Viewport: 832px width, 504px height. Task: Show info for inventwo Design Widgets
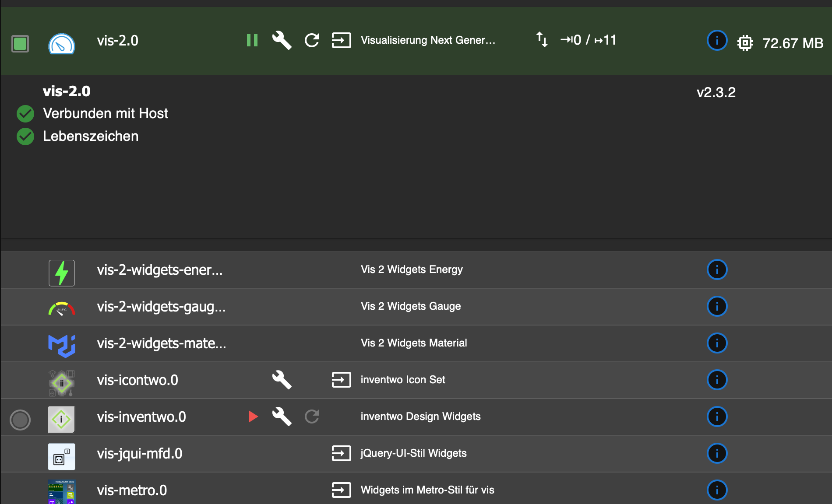click(x=717, y=416)
